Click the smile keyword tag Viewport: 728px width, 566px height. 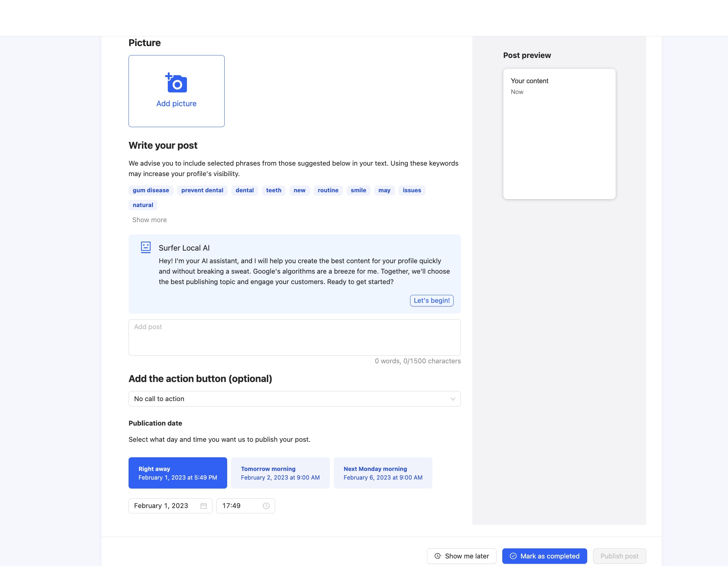coord(358,190)
